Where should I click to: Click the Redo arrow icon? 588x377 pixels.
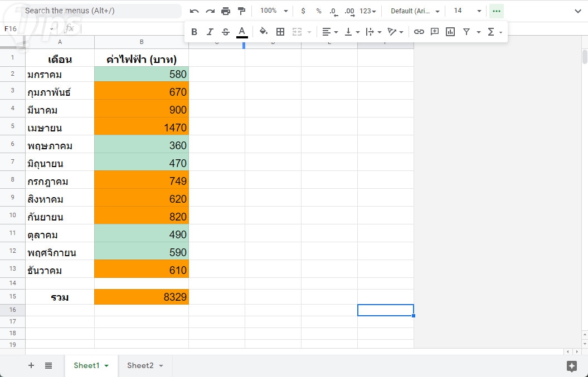pos(210,11)
